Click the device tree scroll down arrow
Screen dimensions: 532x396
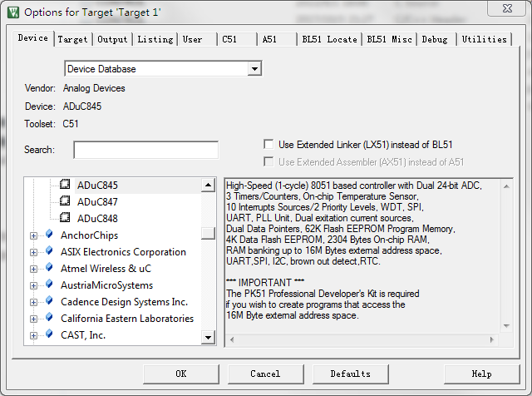208,337
